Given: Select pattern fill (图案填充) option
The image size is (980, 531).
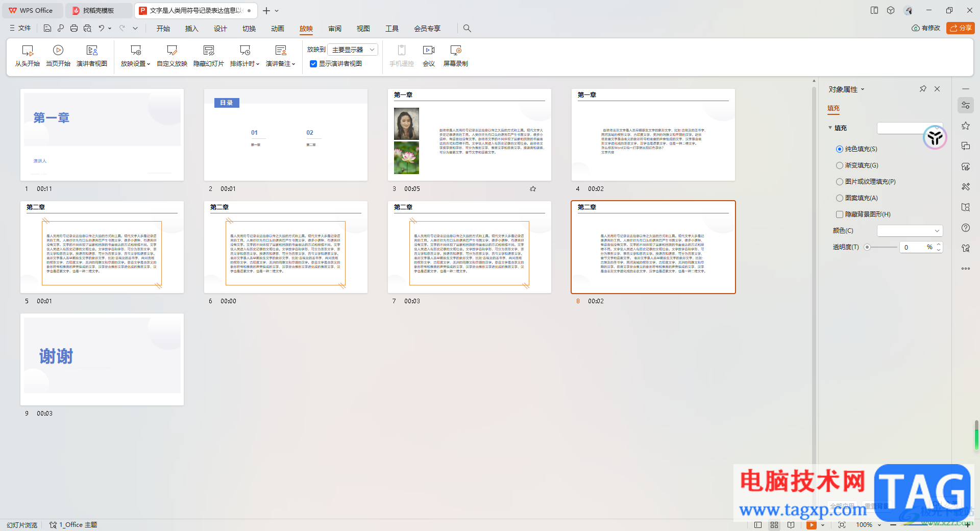Looking at the screenshot, I should click(x=857, y=198).
